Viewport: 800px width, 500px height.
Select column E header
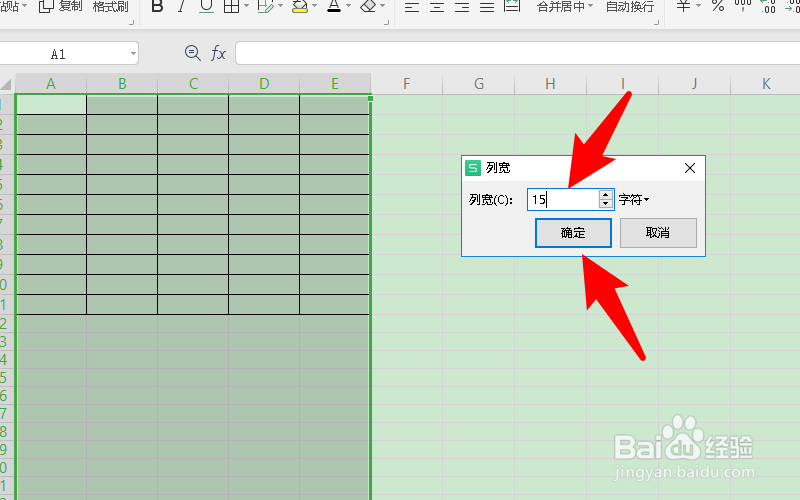335,84
